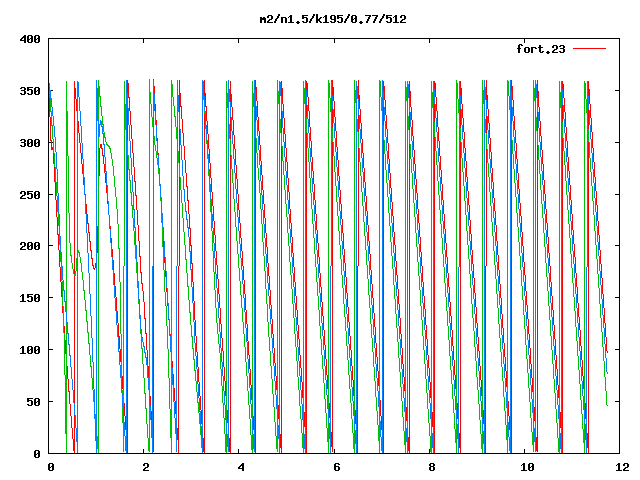Screen dimensions: 640x480
Task: Click the y-axis label 200
Action: click(30, 246)
